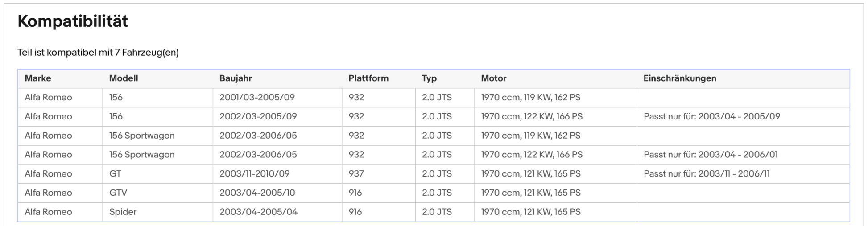Click the Modell column header
This screenshot has height=226, width=868.
(x=124, y=78)
